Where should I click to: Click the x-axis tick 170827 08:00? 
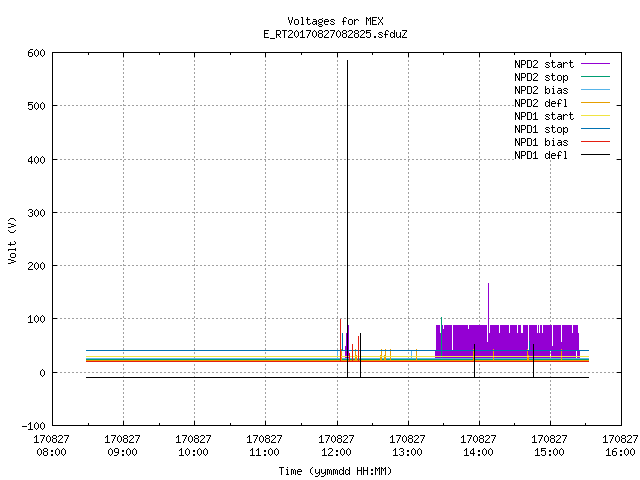tap(51, 446)
